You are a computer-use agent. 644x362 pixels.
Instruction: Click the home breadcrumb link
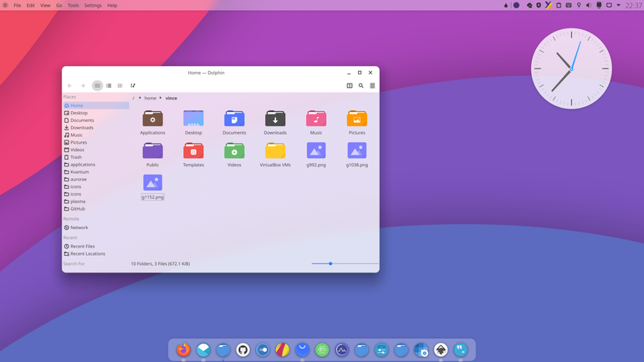click(151, 98)
